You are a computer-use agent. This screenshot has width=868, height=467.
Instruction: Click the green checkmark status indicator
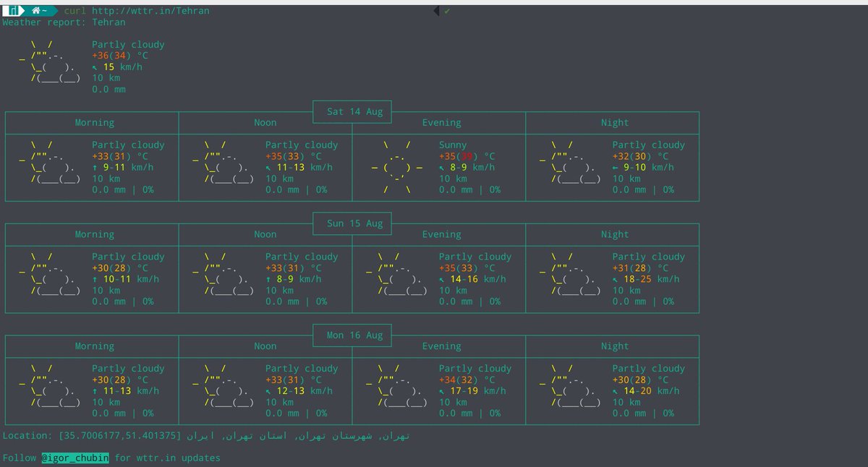pyautogui.click(x=448, y=11)
